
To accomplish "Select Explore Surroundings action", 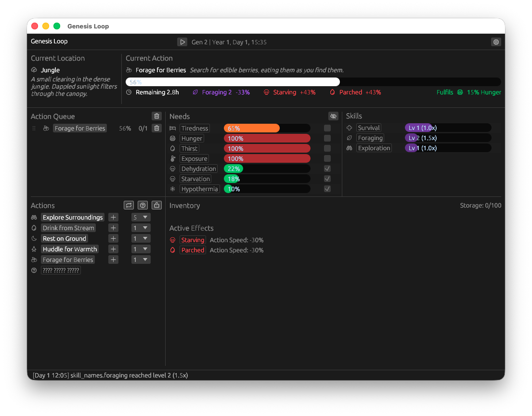I will (x=73, y=217).
